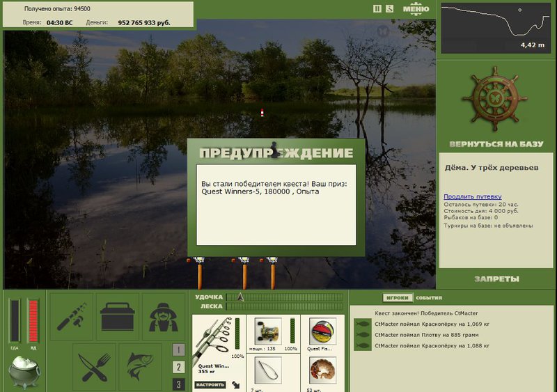557x392 pixels.
Task: Click the Quest fishing line spool thumbnail
Action: click(322, 331)
